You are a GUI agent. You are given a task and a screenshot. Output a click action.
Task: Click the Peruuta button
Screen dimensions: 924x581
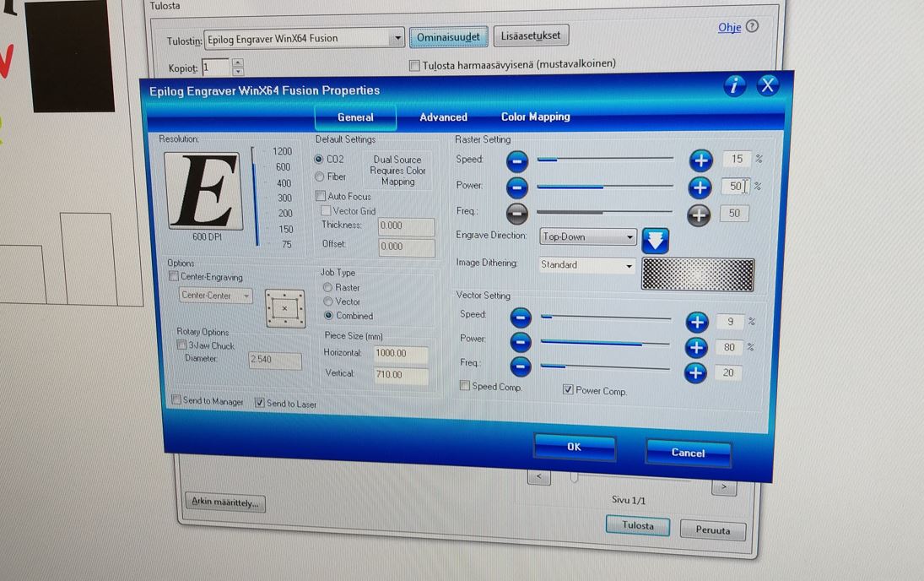[713, 529]
